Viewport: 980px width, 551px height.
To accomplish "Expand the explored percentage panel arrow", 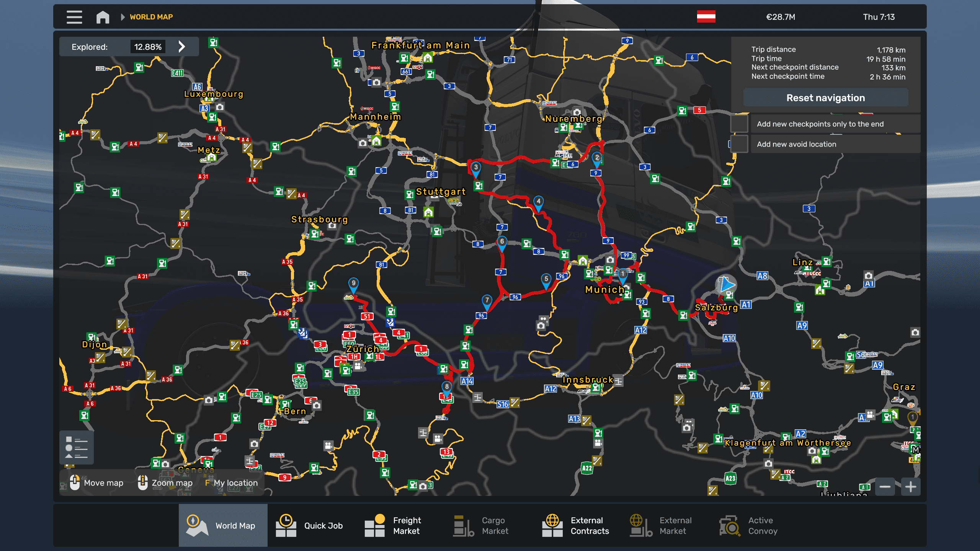I will (x=182, y=47).
